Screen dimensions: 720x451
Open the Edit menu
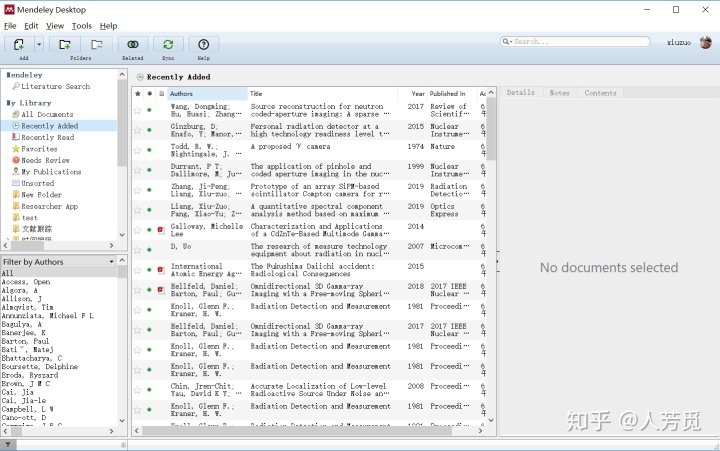pos(31,26)
